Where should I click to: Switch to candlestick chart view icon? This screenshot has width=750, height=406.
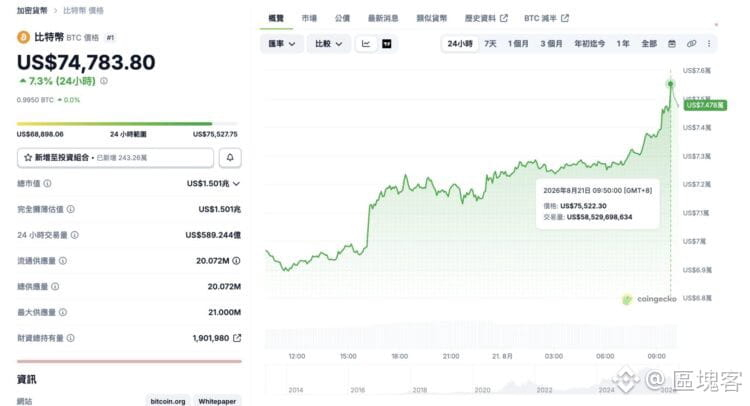click(x=386, y=44)
